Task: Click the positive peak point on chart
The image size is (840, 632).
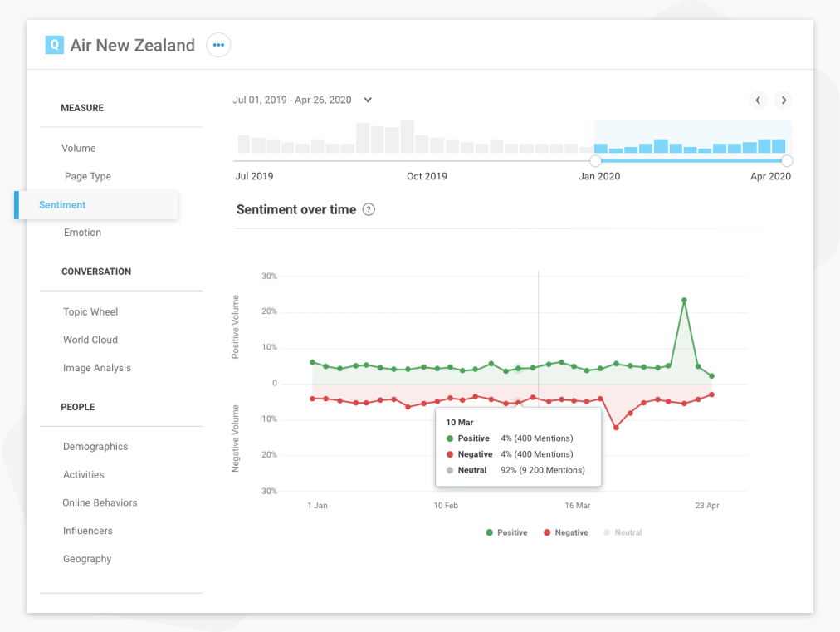Action: (684, 301)
